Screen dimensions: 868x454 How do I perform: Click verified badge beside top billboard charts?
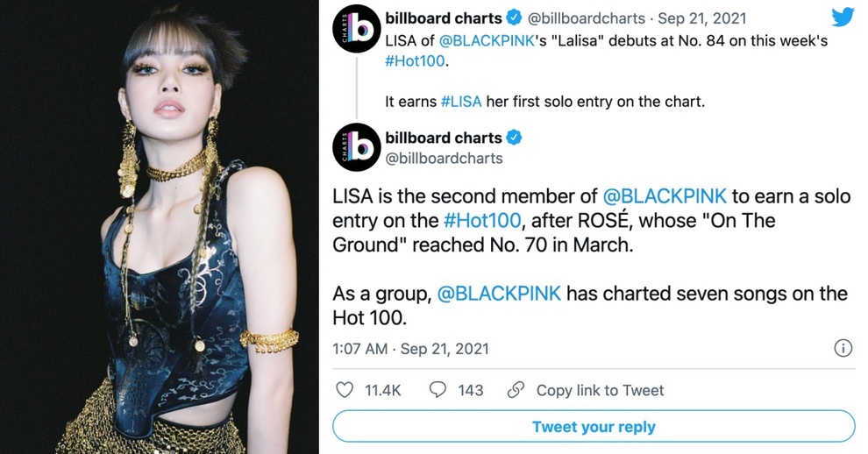point(515,18)
